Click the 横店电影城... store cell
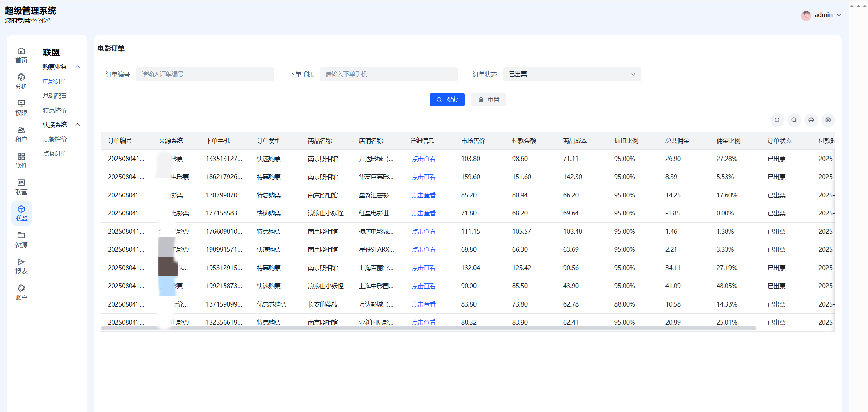 pos(376,232)
